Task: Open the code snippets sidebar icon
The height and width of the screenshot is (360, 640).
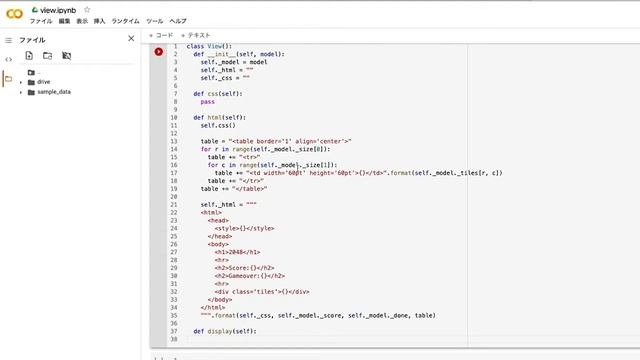Action: [x=9, y=60]
